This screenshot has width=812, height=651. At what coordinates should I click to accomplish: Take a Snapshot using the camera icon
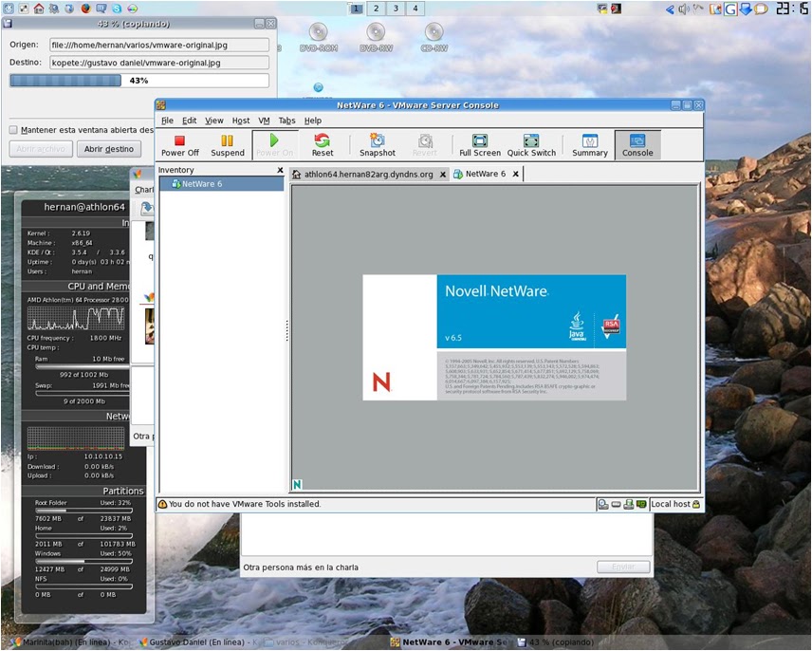[x=377, y=144]
